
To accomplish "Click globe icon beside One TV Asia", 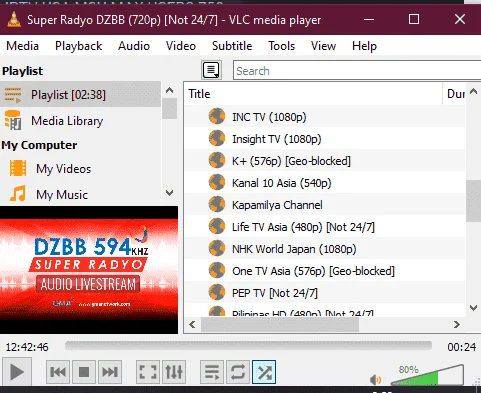I will [x=217, y=270].
